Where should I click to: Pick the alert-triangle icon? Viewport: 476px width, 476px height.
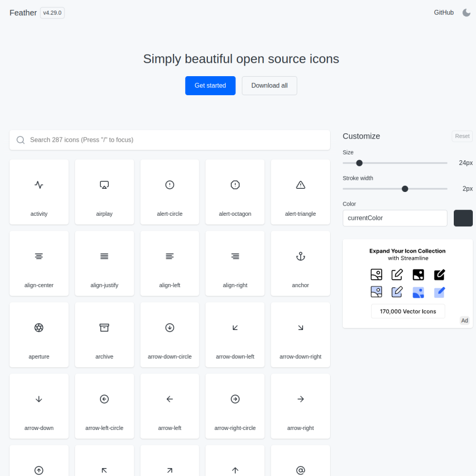point(300,192)
